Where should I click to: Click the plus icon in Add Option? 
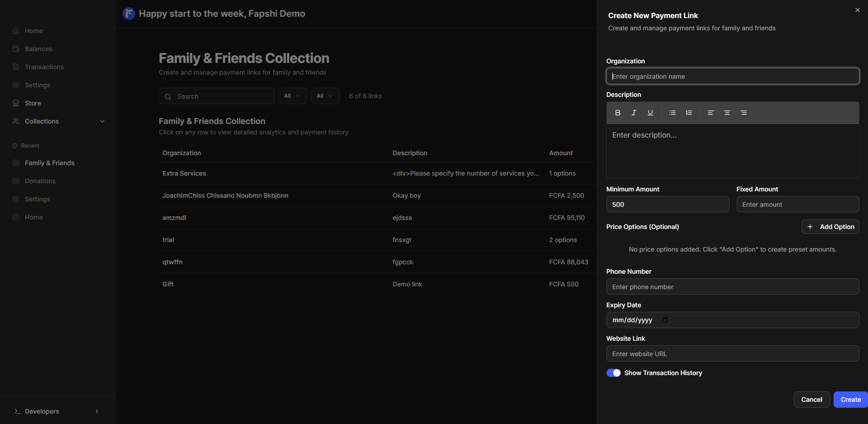(810, 227)
